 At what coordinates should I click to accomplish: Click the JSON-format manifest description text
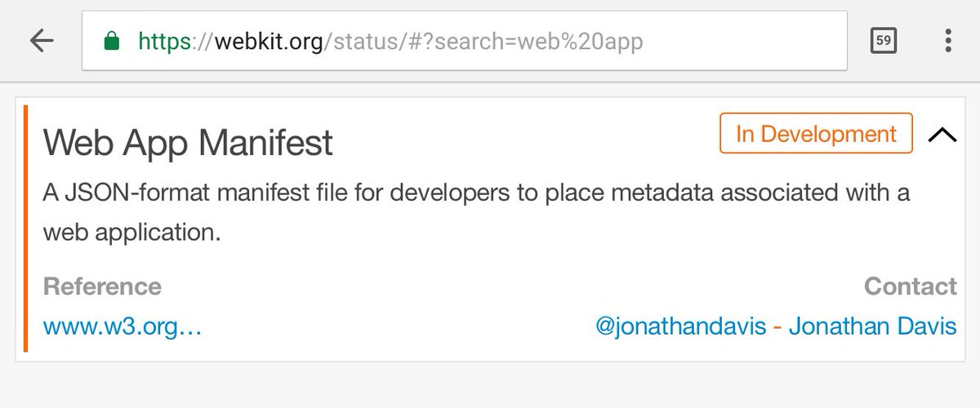click(x=476, y=213)
